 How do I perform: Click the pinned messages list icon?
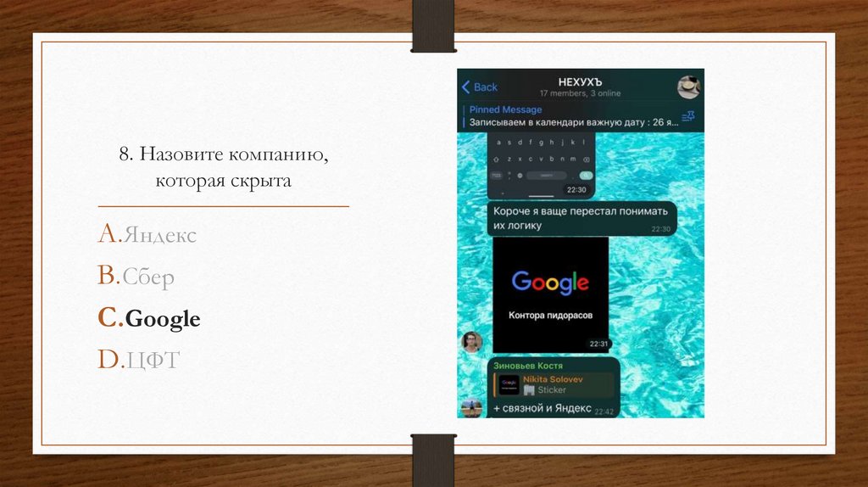688,116
